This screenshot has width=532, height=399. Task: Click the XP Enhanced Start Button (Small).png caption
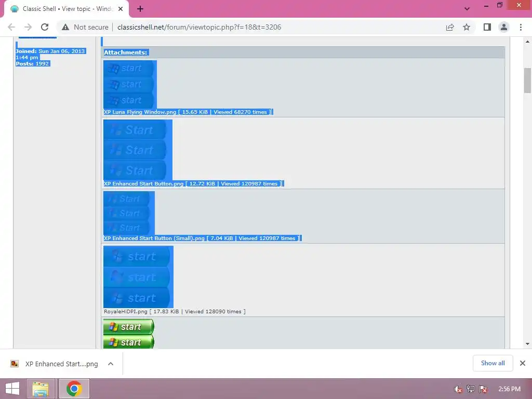(202, 238)
